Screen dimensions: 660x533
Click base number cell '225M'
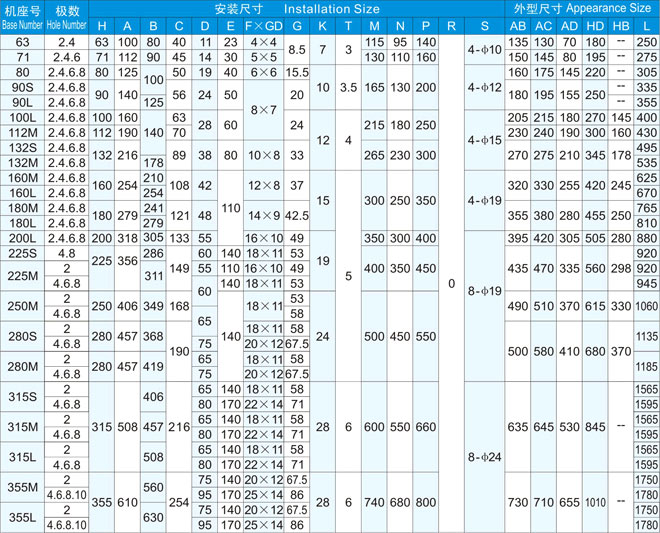(x=22, y=276)
